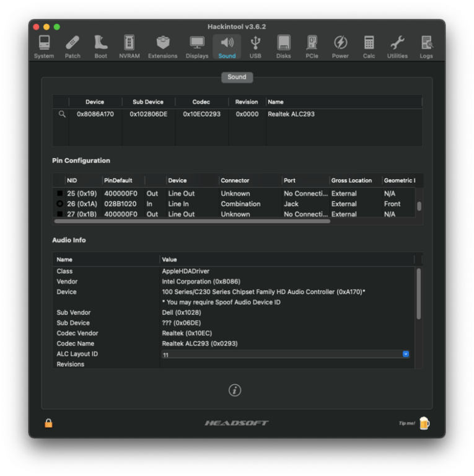474x476 pixels.
Task: Click the info button below Audio Info
Action: [234, 390]
